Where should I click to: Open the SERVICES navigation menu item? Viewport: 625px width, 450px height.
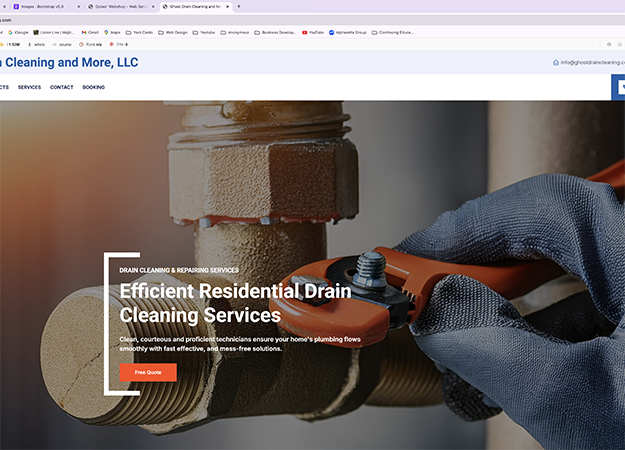[x=29, y=87]
